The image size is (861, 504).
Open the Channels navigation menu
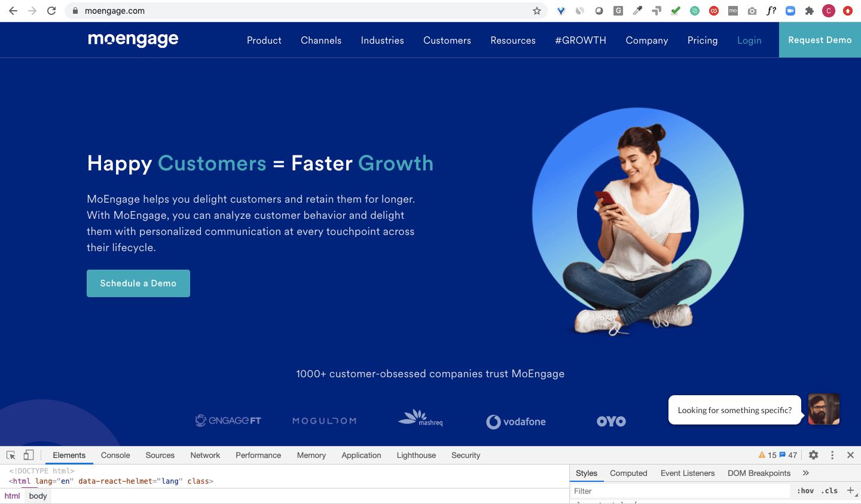[321, 40]
